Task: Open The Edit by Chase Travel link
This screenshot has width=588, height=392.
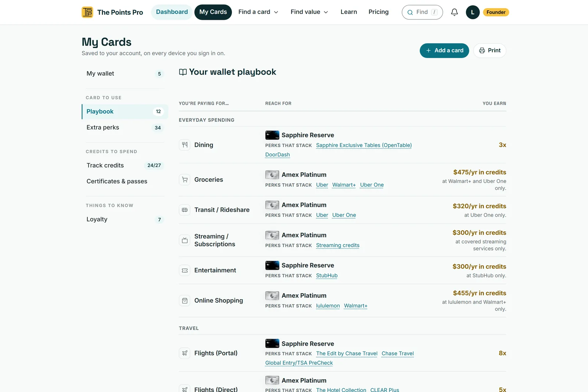Action: pyautogui.click(x=347, y=353)
